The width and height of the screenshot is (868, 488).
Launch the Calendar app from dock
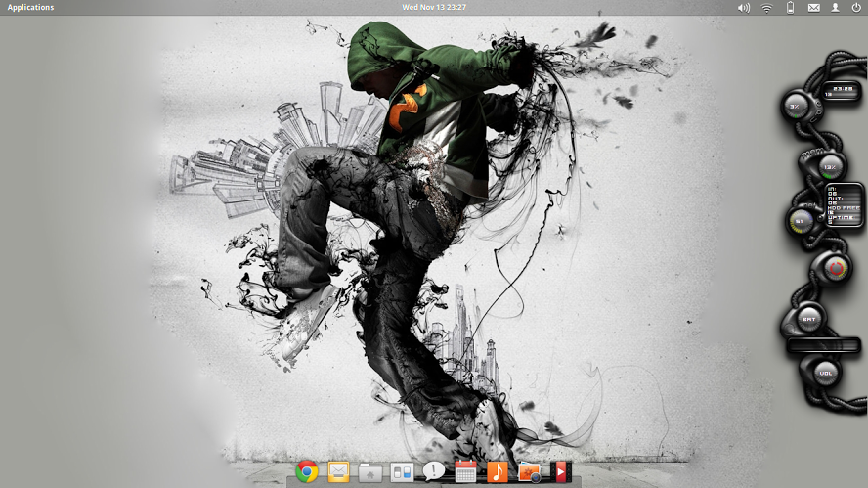tap(465, 471)
